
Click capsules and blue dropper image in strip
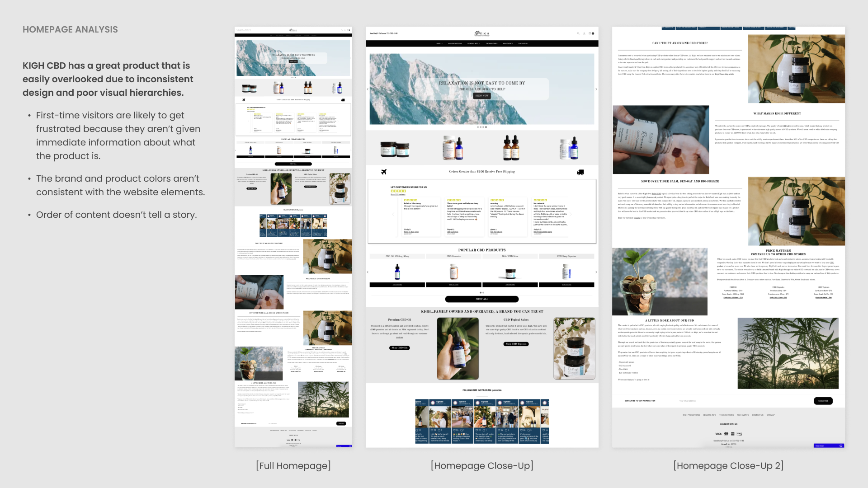[x=569, y=149]
